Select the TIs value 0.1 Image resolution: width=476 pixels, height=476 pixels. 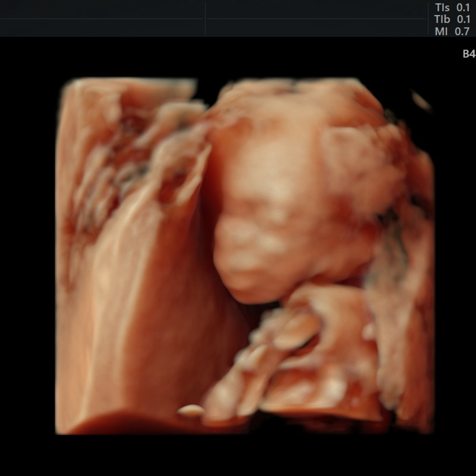(x=463, y=7)
